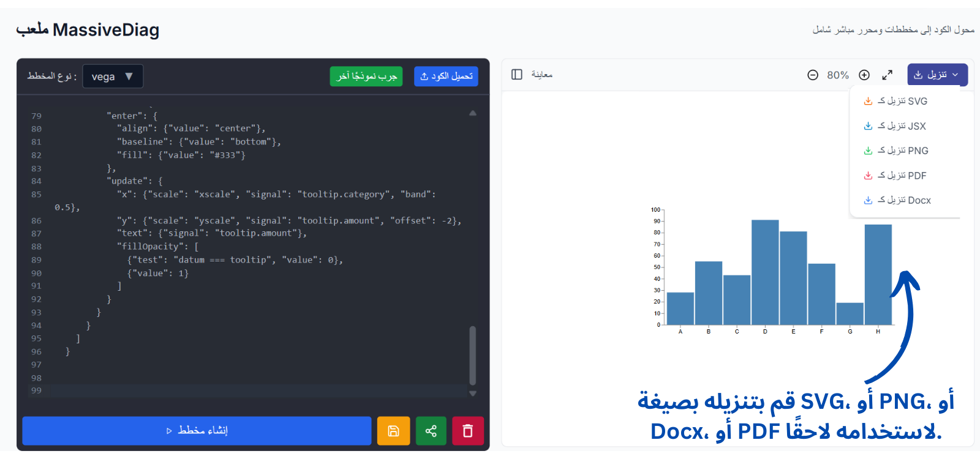980x459 pixels.
Task: Click the تحميل الكود upload code button
Action: [x=446, y=76]
